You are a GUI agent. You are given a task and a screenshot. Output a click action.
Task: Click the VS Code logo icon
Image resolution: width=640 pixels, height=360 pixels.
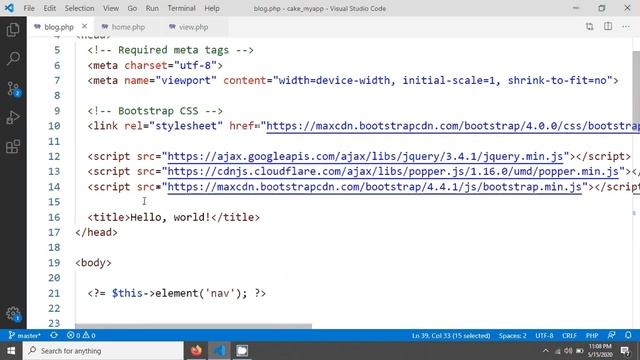[x=9, y=8]
